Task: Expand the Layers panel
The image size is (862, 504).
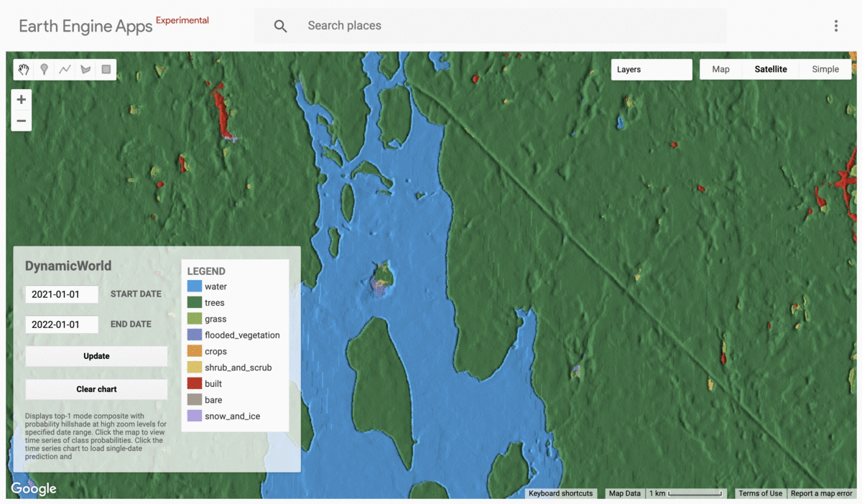Action: click(x=651, y=70)
